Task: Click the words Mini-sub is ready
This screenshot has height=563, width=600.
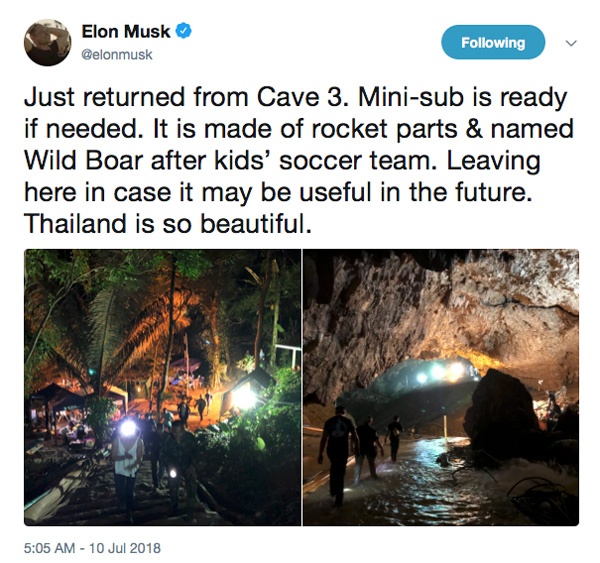Action: tap(462, 97)
